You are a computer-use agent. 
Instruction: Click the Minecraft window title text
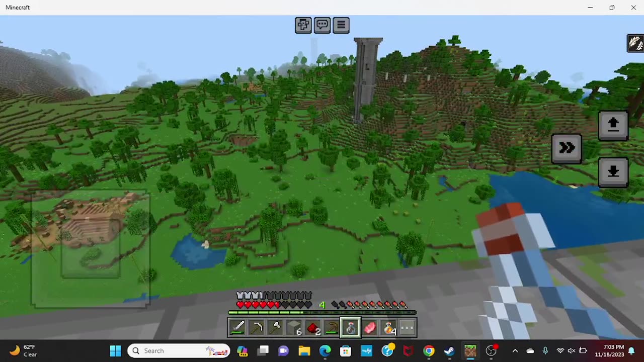(18, 8)
